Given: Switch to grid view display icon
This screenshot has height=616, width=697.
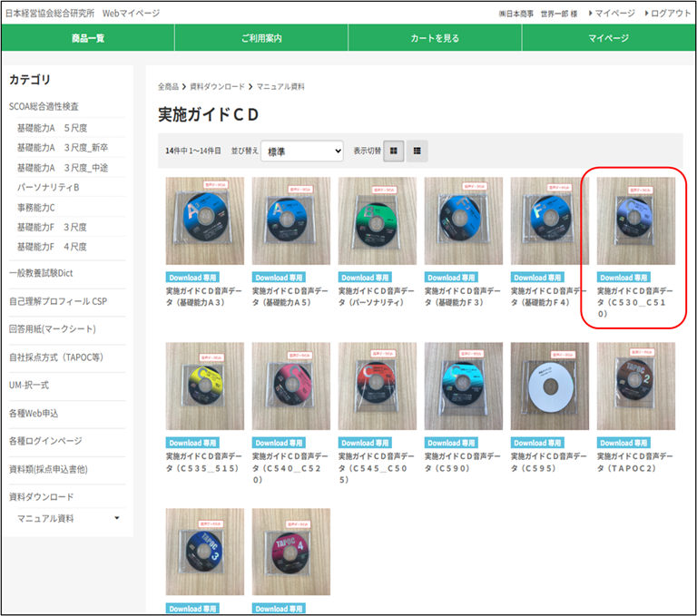Looking at the screenshot, I should click(x=395, y=152).
